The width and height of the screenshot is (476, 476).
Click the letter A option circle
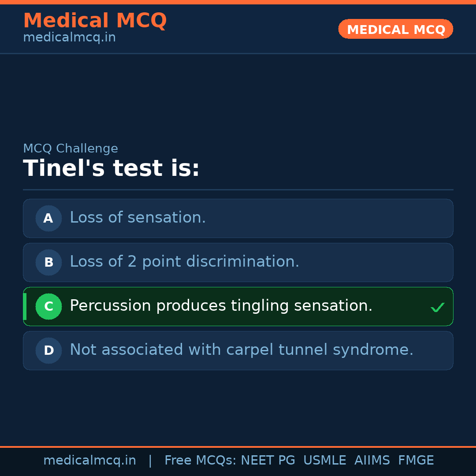coord(48,218)
